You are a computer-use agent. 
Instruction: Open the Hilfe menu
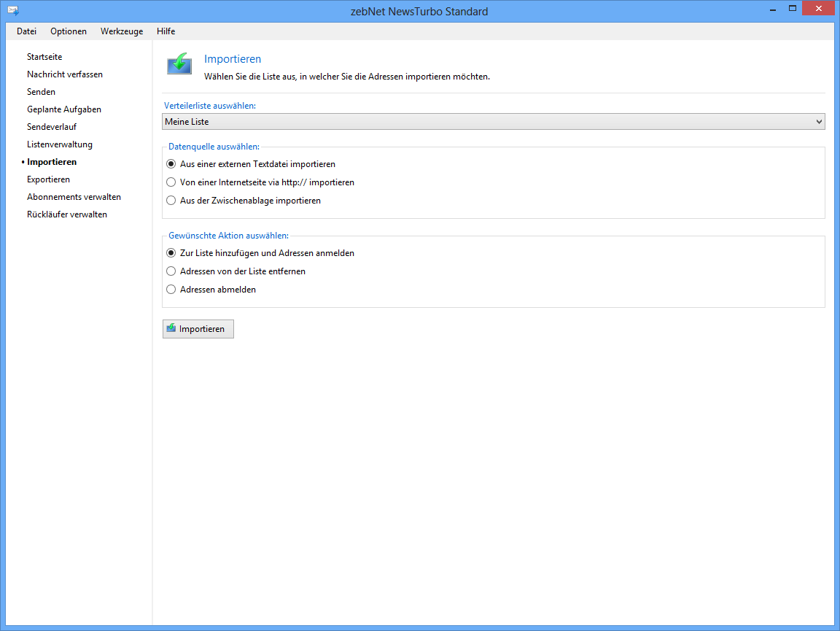166,31
